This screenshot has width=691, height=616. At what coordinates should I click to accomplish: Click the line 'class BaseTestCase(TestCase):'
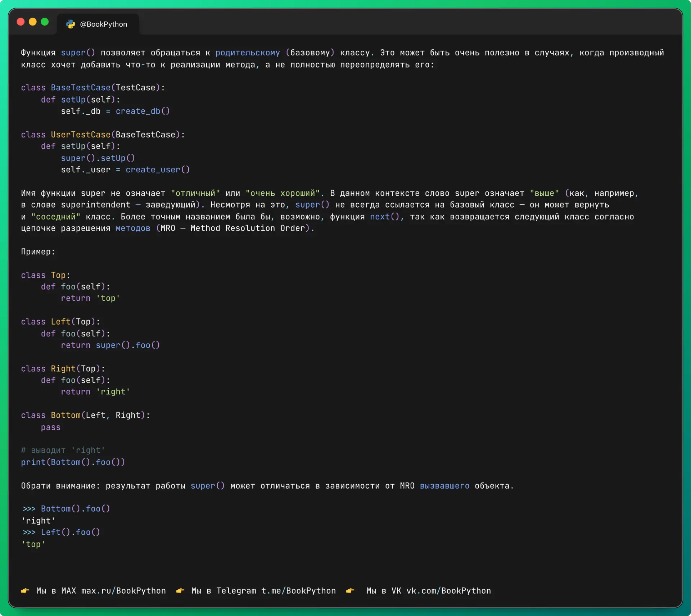point(93,88)
